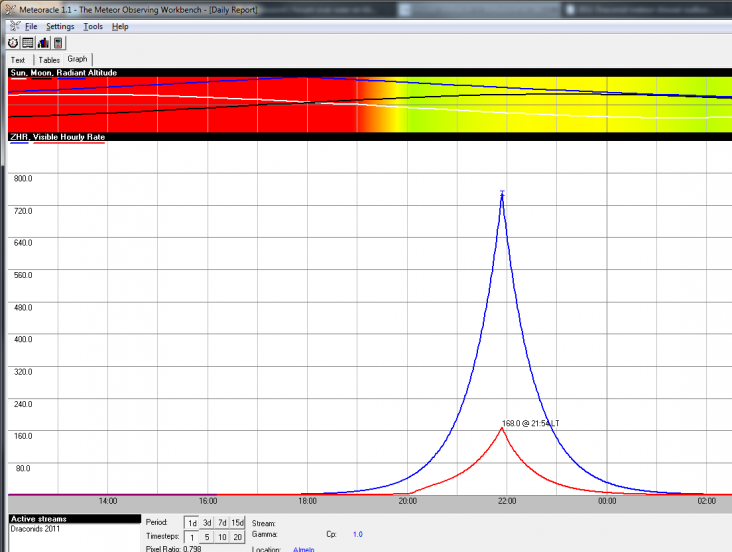This screenshot has width=732, height=552.
Task: Click the 168.0 @ 21:54 peak label
Action: click(531, 424)
